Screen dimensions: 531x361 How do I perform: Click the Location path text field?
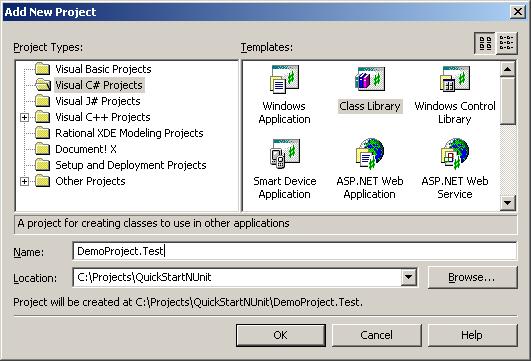point(237,277)
